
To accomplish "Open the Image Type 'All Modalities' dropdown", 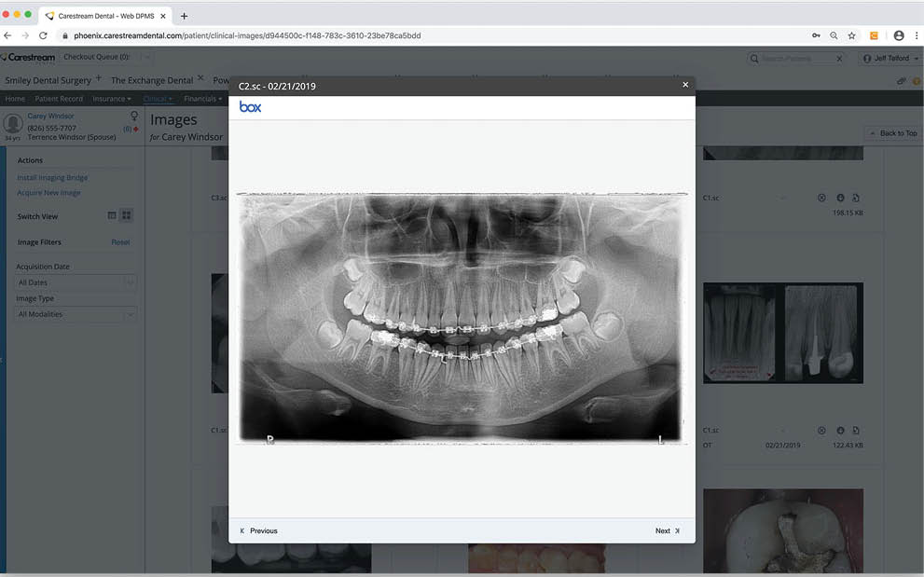I will (x=76, y=314).
